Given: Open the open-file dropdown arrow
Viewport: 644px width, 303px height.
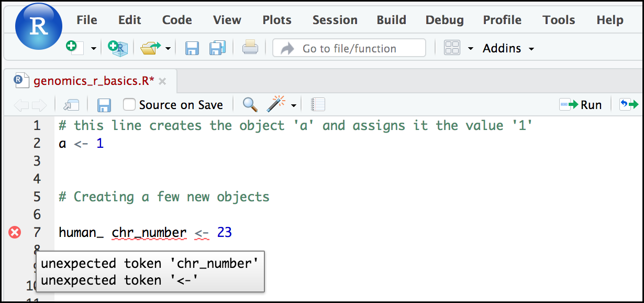Looking at the screenshot, I should [167, 48].
